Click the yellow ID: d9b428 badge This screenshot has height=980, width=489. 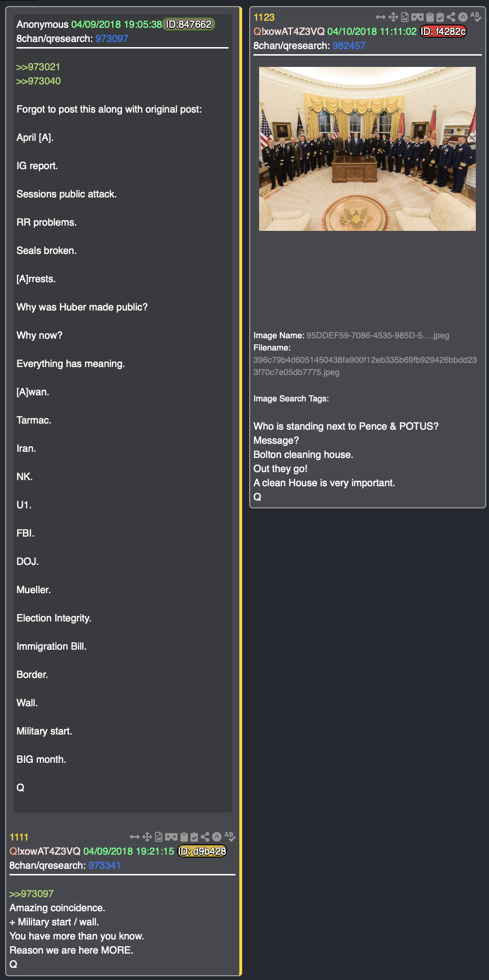pos(202,851)
